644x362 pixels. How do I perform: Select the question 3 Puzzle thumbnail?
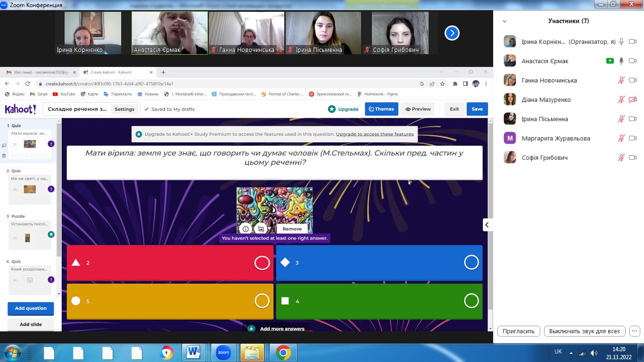pos(31,234)
